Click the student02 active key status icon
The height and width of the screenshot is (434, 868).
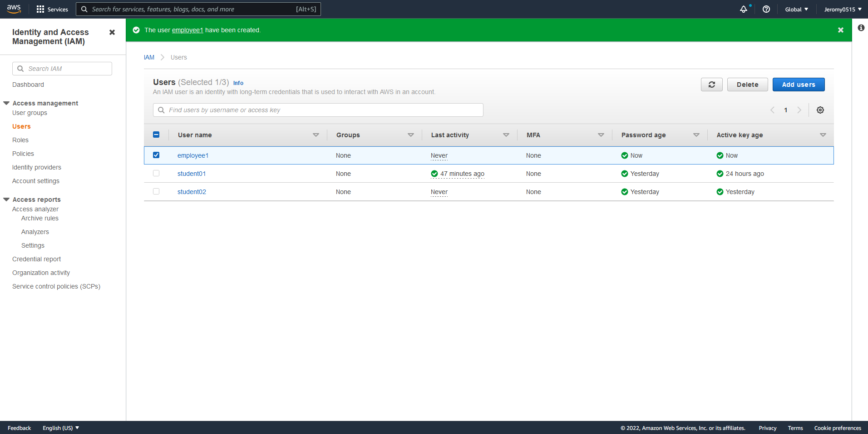(x=720, y=192)
